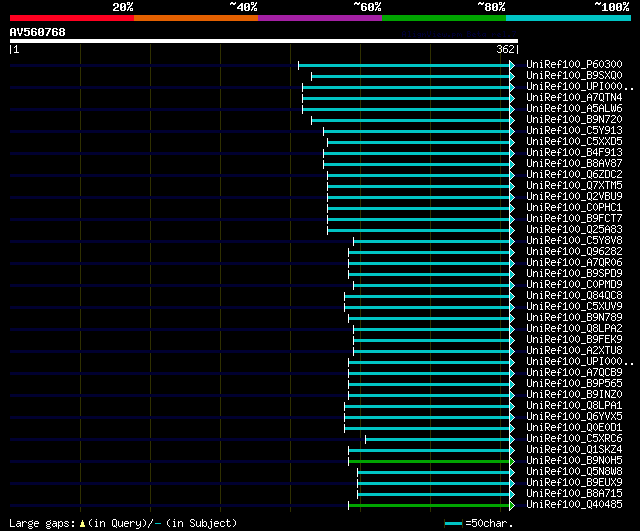Click the UniRef100_A2XTU8 label
Screen dimensions: 640x531
574,351
